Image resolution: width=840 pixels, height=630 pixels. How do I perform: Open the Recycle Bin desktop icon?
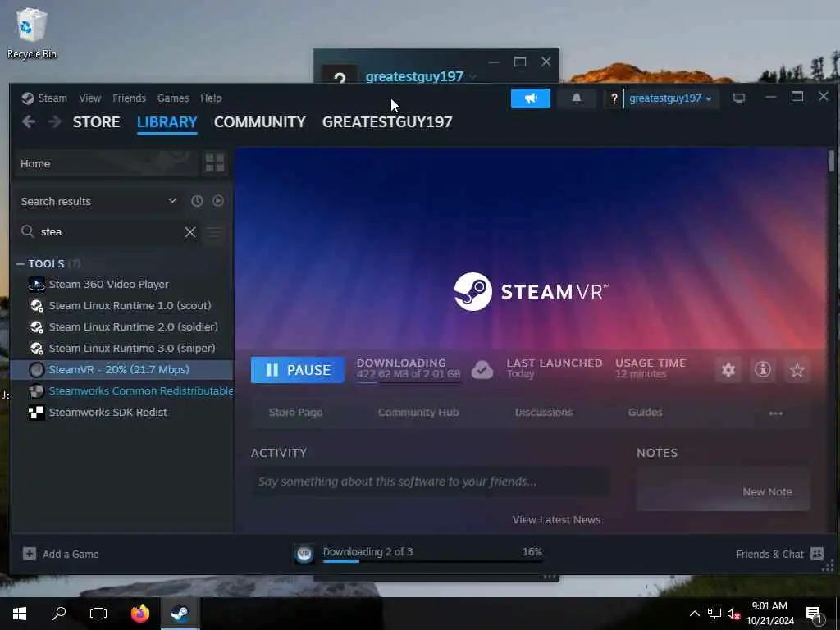[x=31, y=33]
